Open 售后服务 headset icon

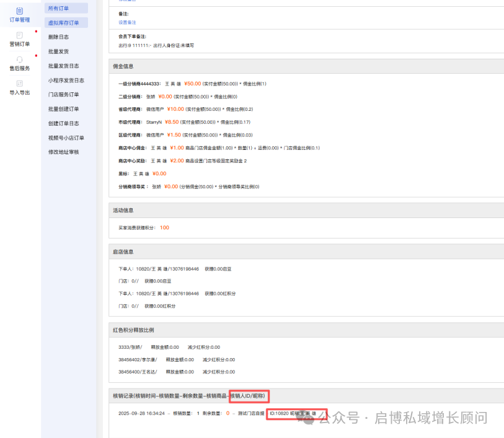coord(19,59)
